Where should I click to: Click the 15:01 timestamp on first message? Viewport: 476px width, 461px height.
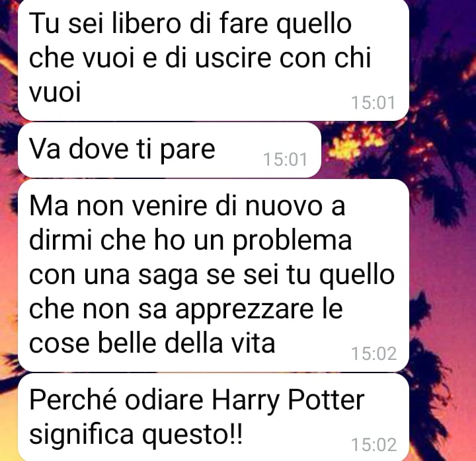click(373, 102)
